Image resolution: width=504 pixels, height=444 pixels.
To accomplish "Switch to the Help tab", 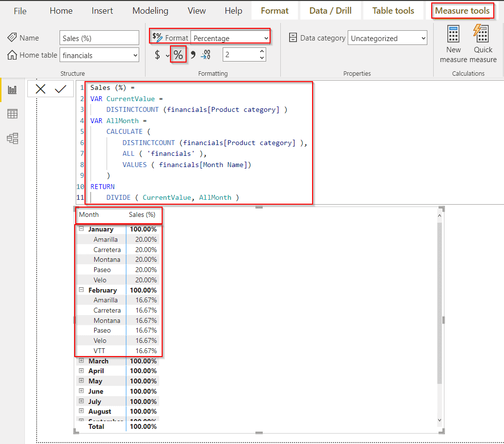I will 233,11.
